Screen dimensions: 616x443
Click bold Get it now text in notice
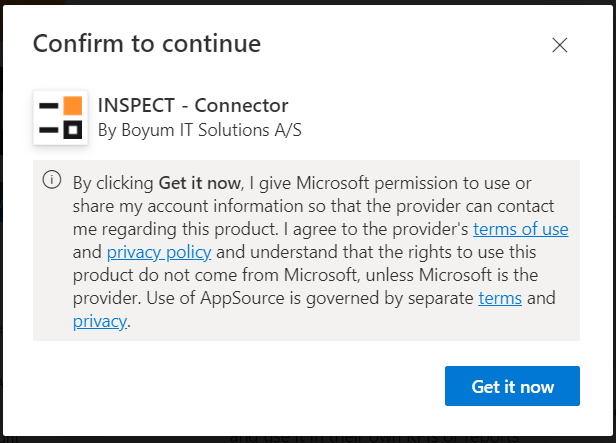(x=200, y=183)
